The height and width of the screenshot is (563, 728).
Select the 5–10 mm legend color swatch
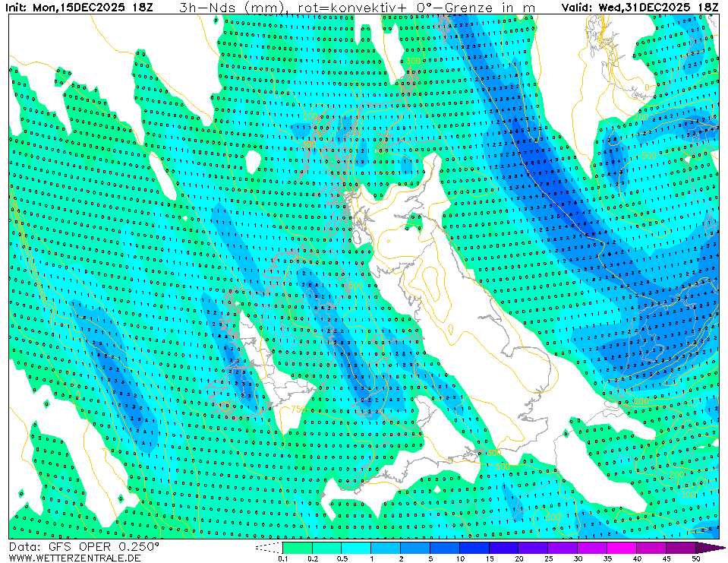click(x=445, y=547)
